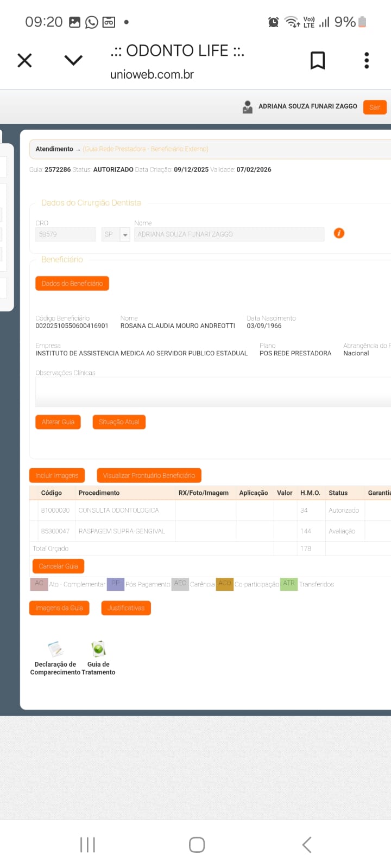Tap the gallery image notification icon
This screenshot has height=868, width=391.
pyautogui.click(x=74, y=22)
